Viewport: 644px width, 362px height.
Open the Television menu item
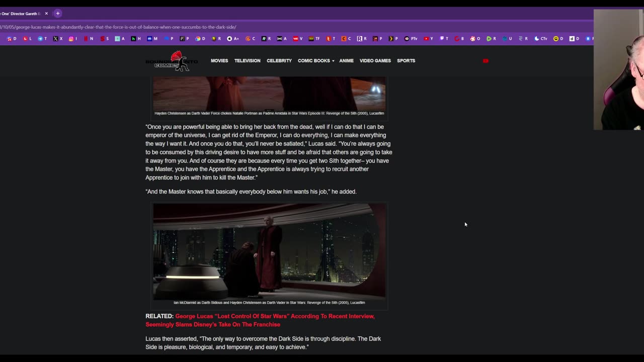tap(248, 61)
